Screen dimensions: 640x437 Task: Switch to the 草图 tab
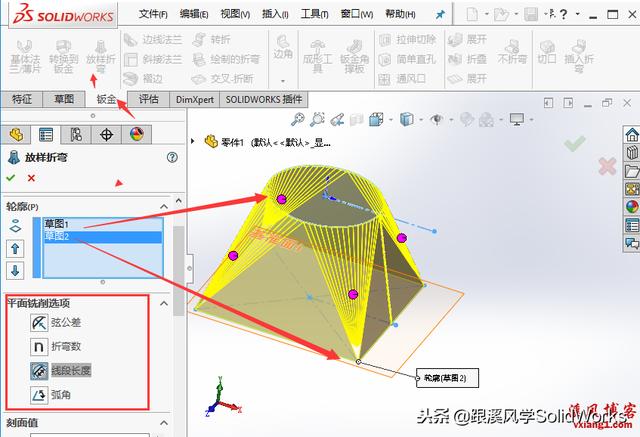64,99
